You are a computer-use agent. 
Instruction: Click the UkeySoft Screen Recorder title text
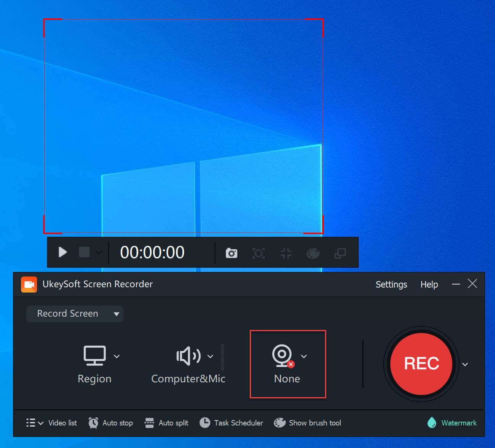(x=97, y=284)
